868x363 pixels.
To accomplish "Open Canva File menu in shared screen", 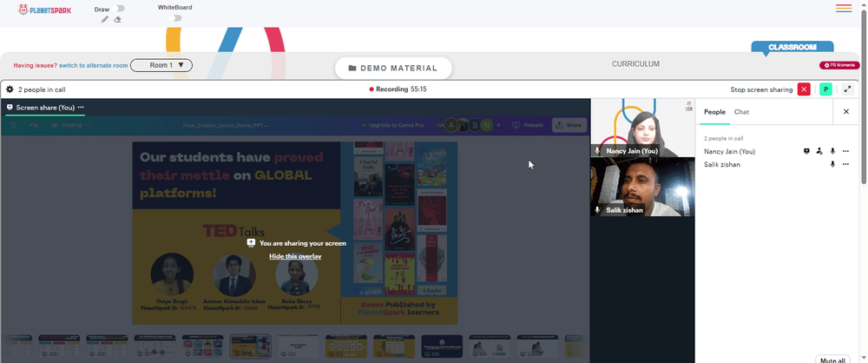I will coord(34,125).
